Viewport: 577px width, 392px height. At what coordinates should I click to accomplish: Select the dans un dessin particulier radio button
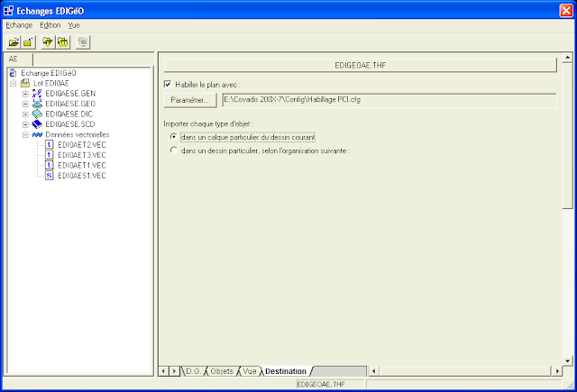pos(174,150)
